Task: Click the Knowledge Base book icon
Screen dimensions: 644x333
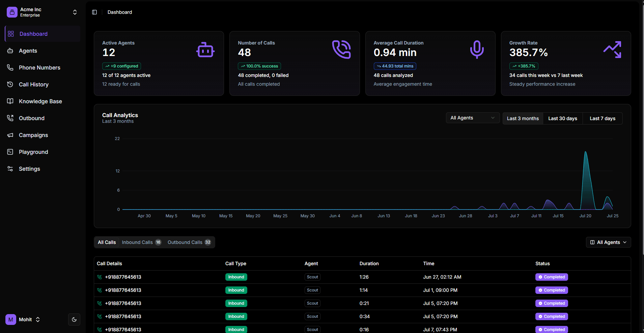Action: click(10, 101)
